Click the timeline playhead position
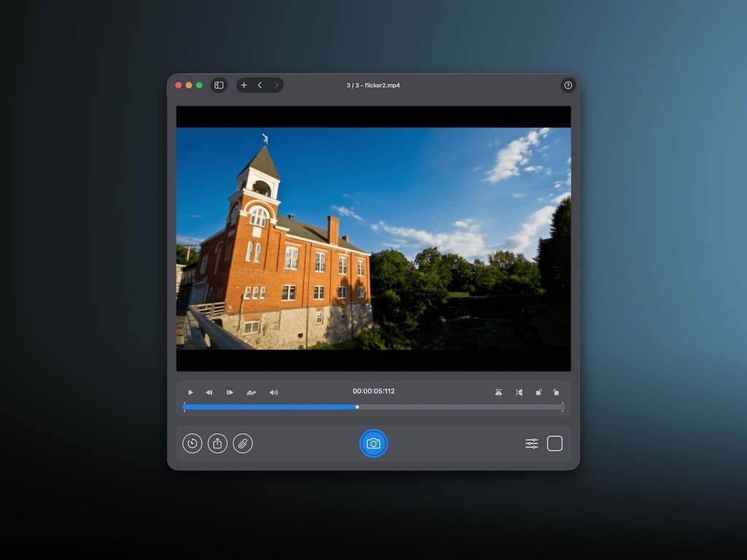This screenshot has width=747, height=560. pos(357,407)
